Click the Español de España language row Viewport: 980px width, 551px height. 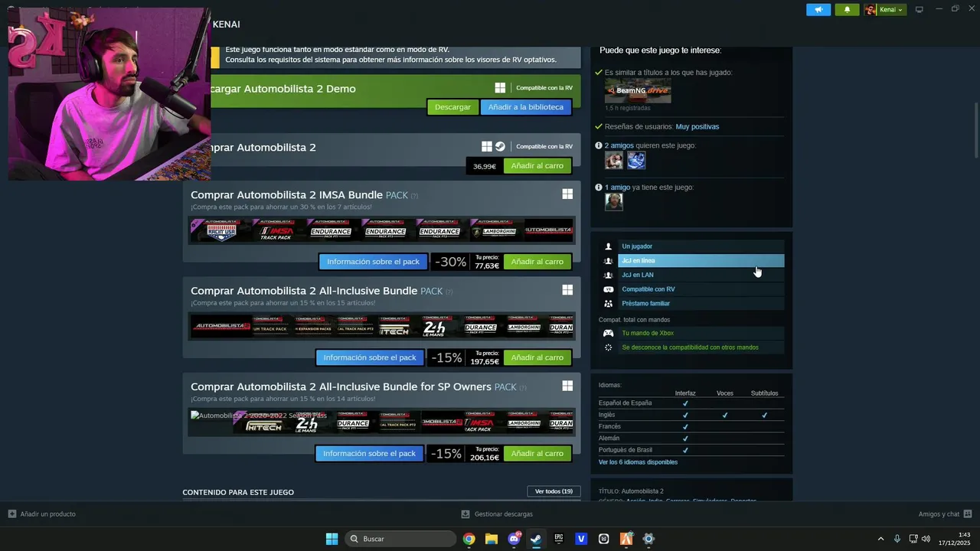(x=691, y=403)
